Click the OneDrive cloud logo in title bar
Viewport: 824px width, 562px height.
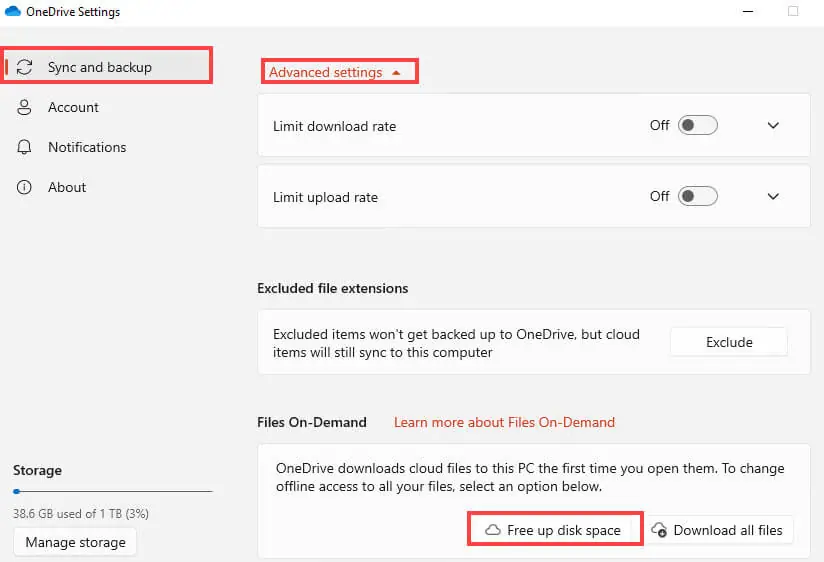pyautogui.click(x=13, y=11)
